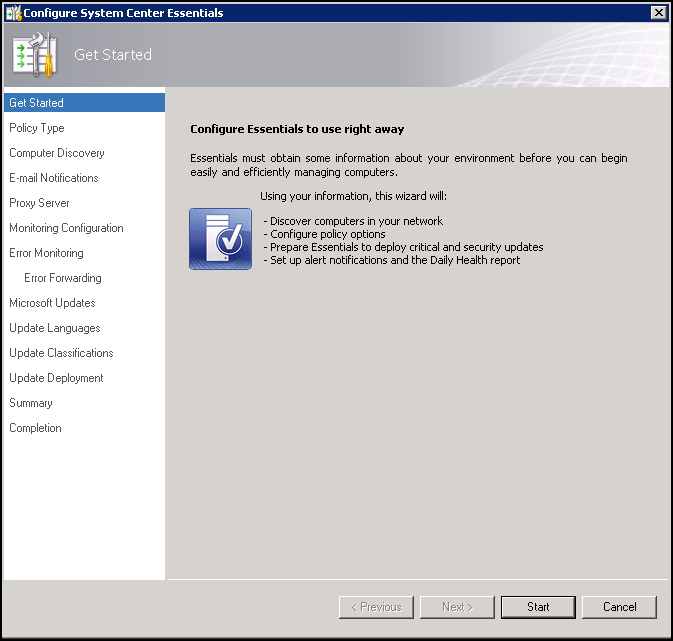The image size is (673, 641).
Task: Choose the Error Forwarding sub-step
Action: tap(63, 278)
